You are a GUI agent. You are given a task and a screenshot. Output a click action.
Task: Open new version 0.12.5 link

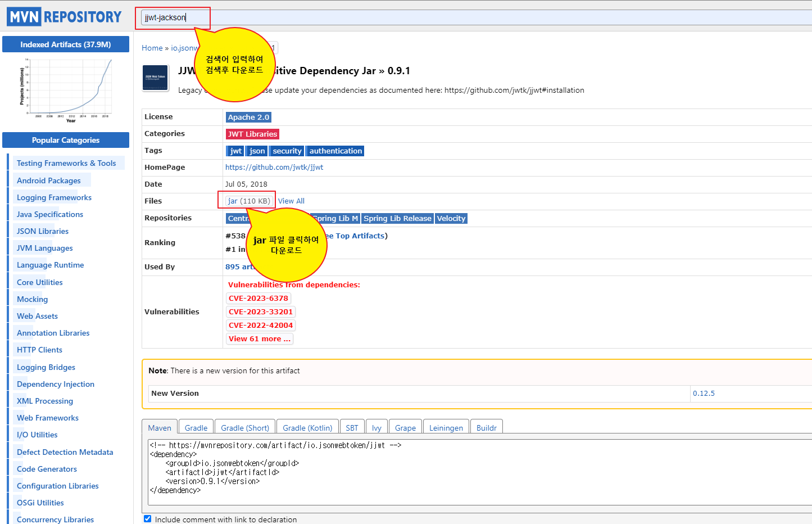click(704, 393)
